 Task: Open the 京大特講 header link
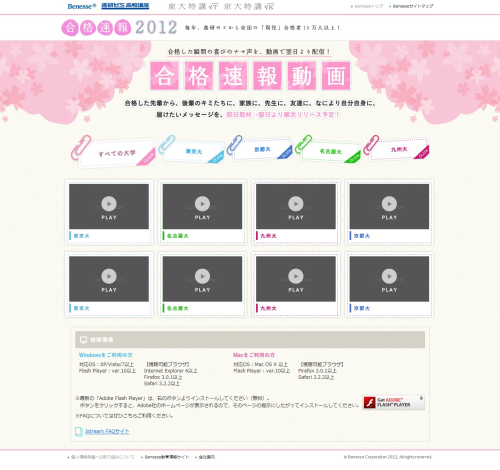(249, 6)
